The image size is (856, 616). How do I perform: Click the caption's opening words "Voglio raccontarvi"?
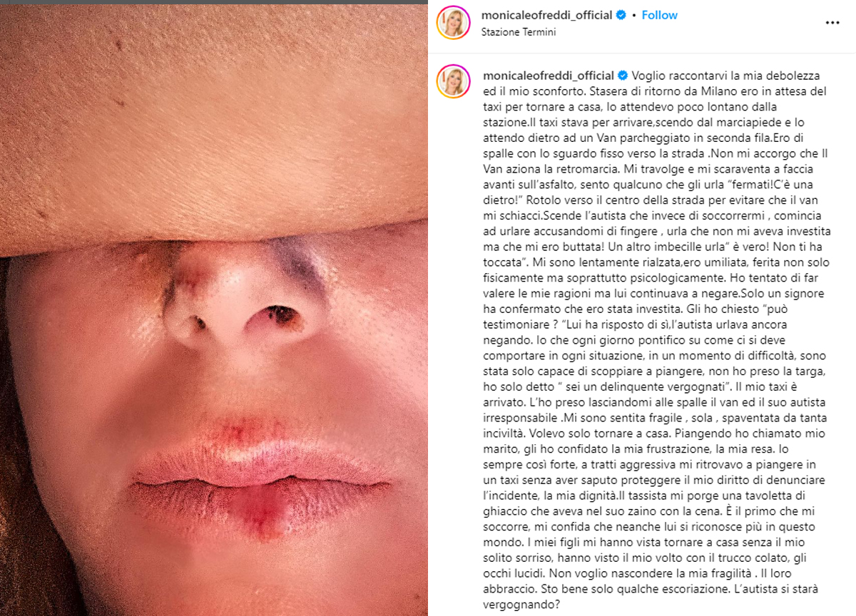pyautogui.click(x=674, y=76)
